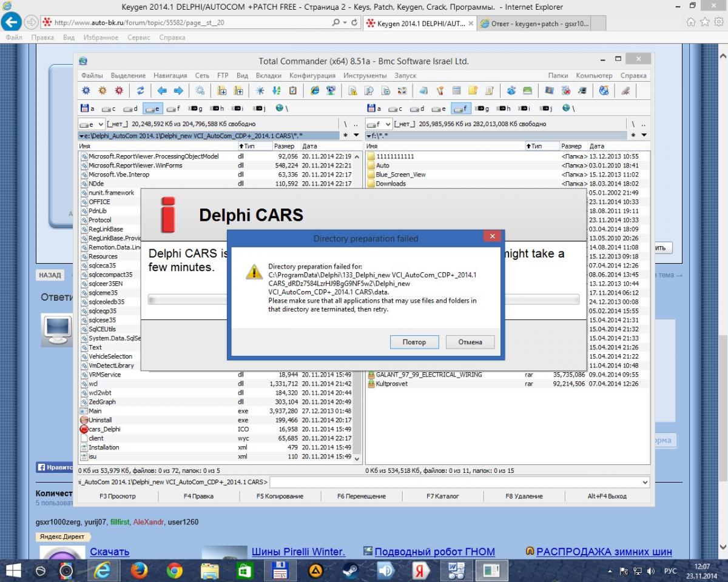Viewport: 728px width, 582px height.
Task: Open the Скачать ad link
Action: point(110,552)
